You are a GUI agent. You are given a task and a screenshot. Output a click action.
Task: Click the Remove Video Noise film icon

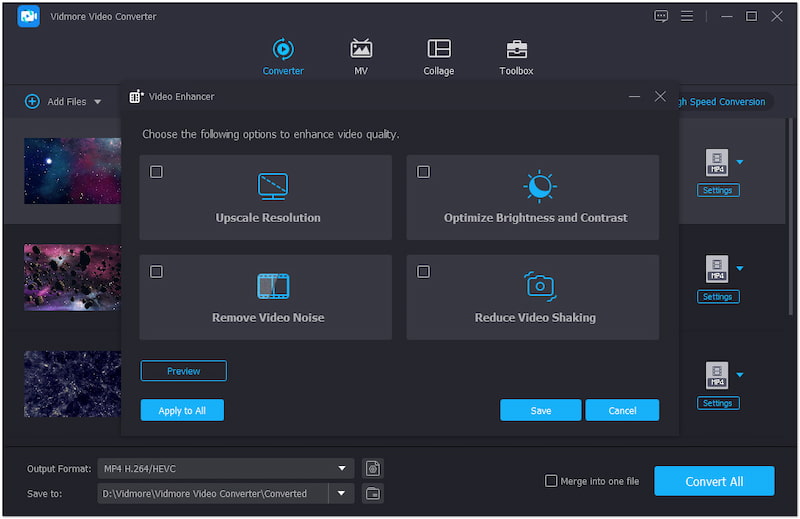point(272,286)
